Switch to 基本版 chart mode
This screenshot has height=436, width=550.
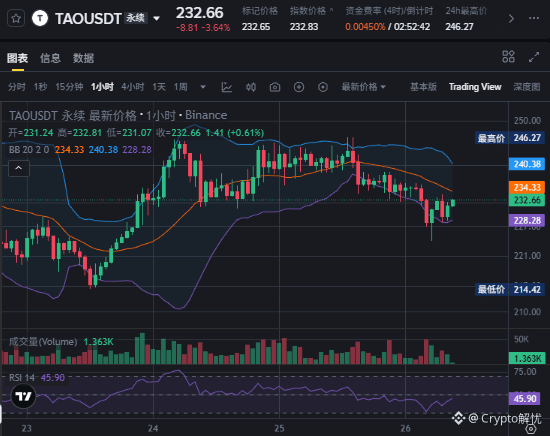click(423, 87)
